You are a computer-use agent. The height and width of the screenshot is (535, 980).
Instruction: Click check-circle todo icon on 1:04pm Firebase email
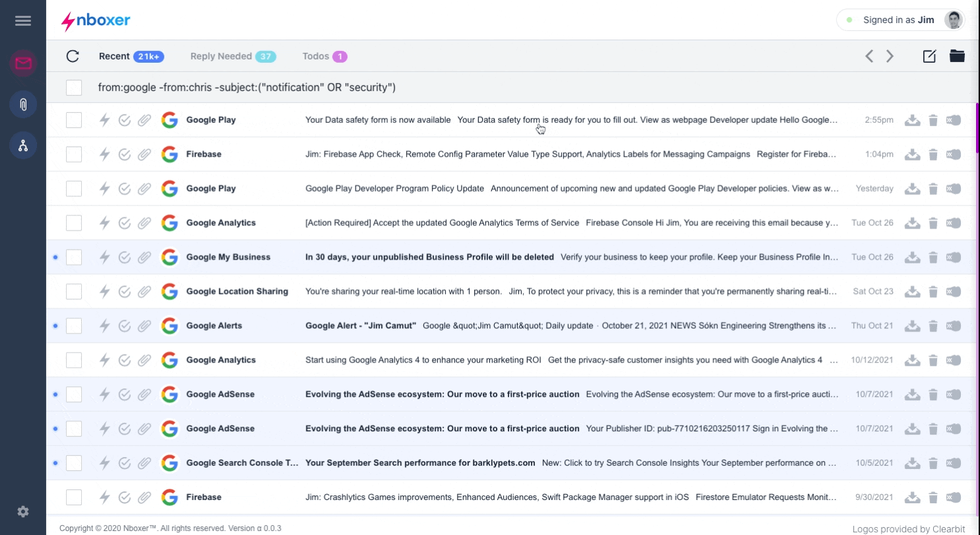pos(124,155)
